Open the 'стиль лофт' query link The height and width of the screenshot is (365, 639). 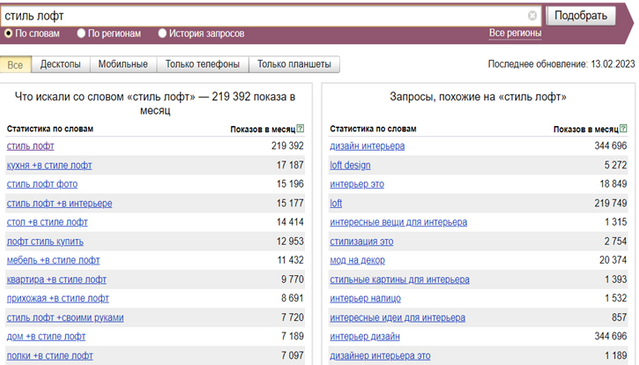30,146
